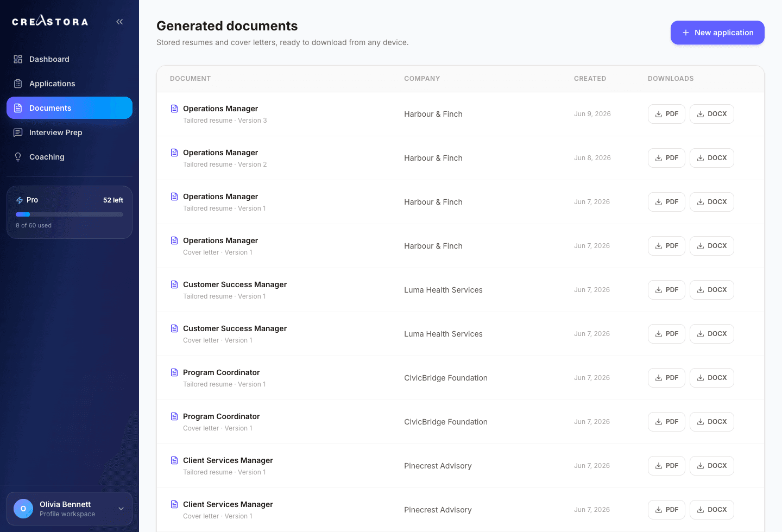Download DOCX of Operations Manager resume Version 2

(711, 158)
